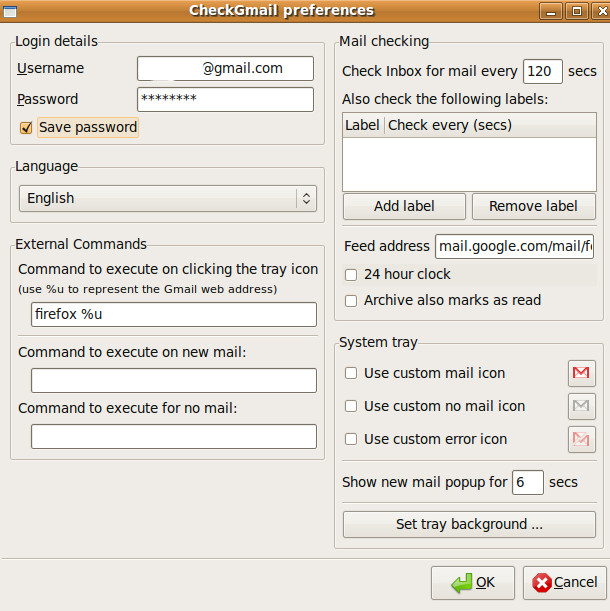Confirm preferences with OK button
610x611 pixels.
(473, 583)
